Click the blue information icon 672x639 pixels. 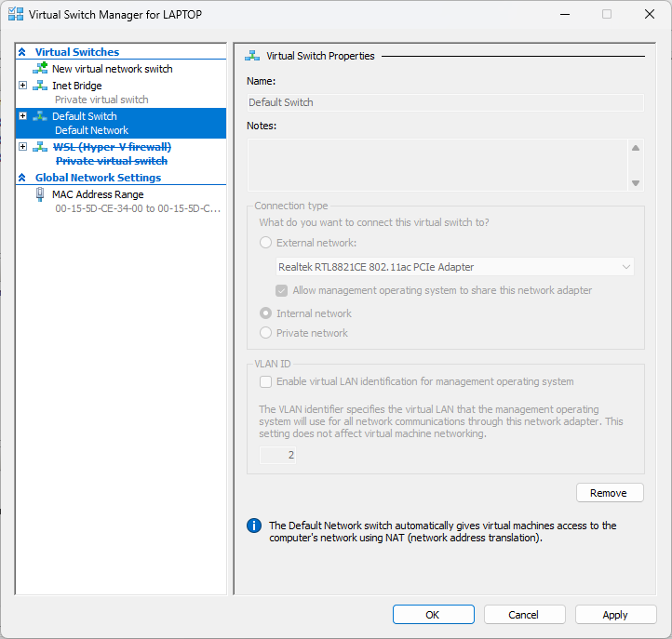point(254,526)
